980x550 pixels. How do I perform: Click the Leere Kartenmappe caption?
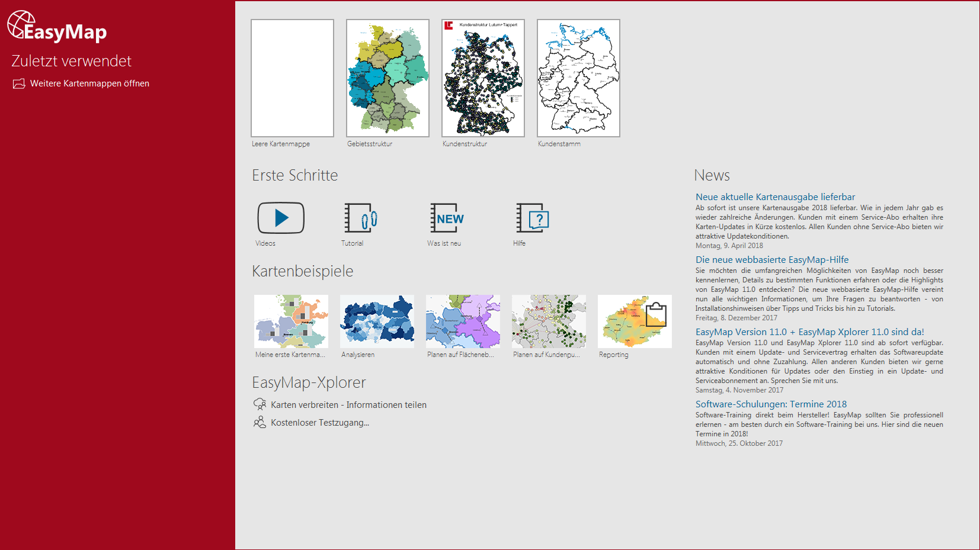[281, 144]
